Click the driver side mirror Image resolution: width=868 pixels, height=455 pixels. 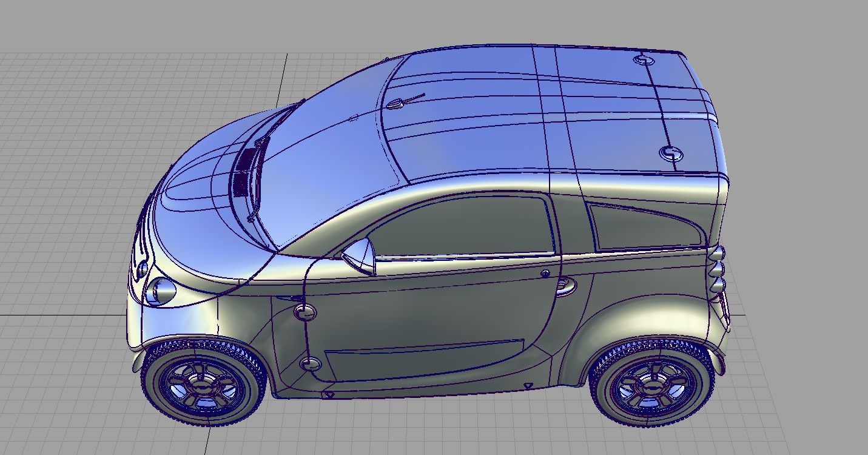[360, 254]
